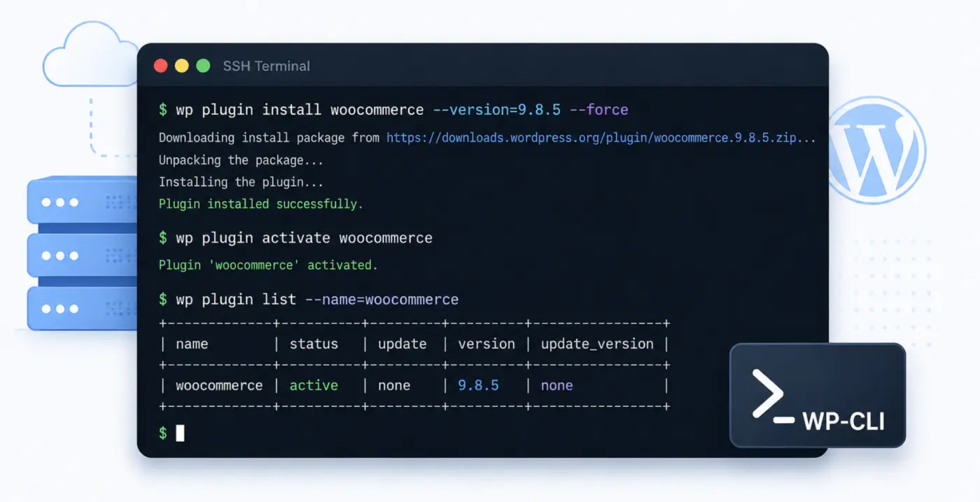Click the SSH Terminal window title
The height and width of the screenshot is (502, 980).
pos(266,66)
